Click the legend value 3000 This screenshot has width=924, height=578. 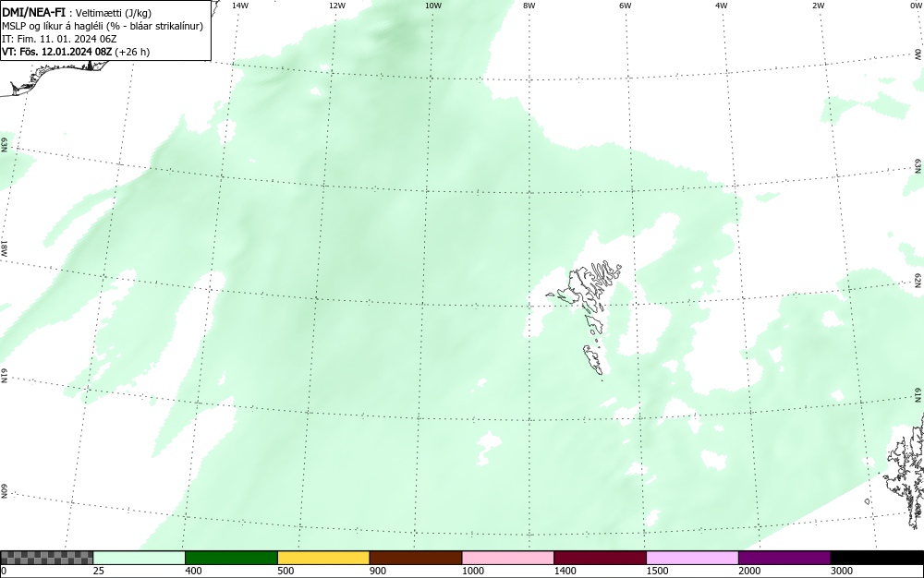(842, 571)
